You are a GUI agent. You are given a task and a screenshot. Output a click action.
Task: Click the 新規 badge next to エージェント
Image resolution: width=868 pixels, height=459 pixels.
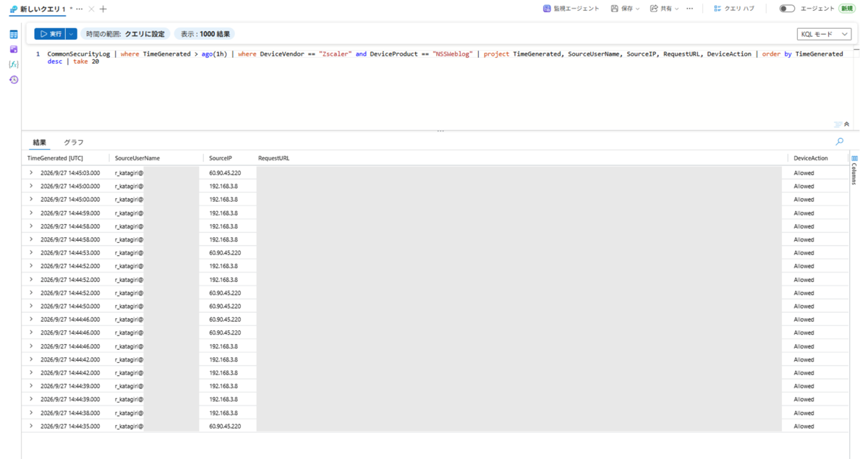click(x=846, y=9)
